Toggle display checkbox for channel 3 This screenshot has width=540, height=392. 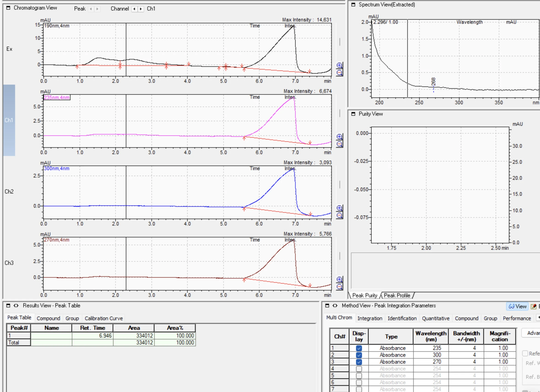tap(359, 362)
